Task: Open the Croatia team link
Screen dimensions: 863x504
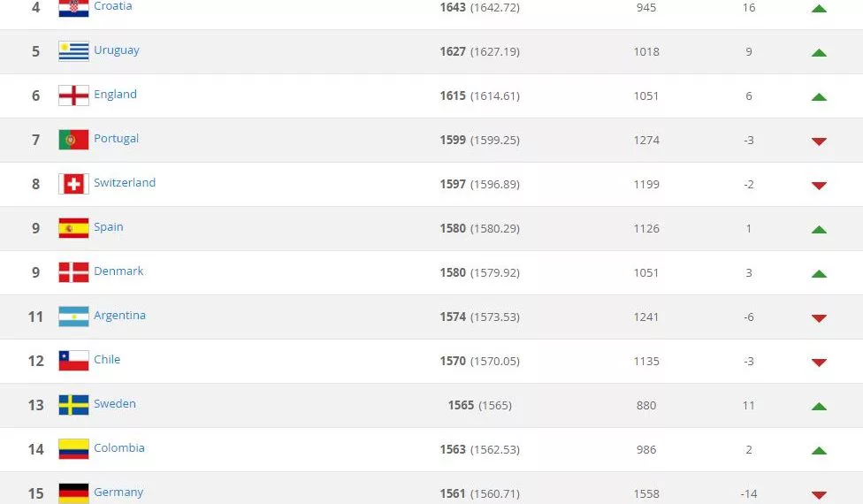Action: (x=112, y=6)
